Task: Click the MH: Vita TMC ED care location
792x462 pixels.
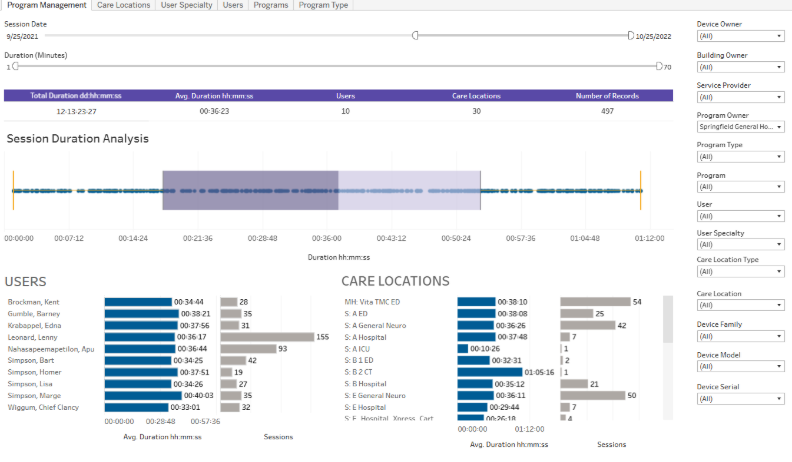Action: (x=371, y=301)
